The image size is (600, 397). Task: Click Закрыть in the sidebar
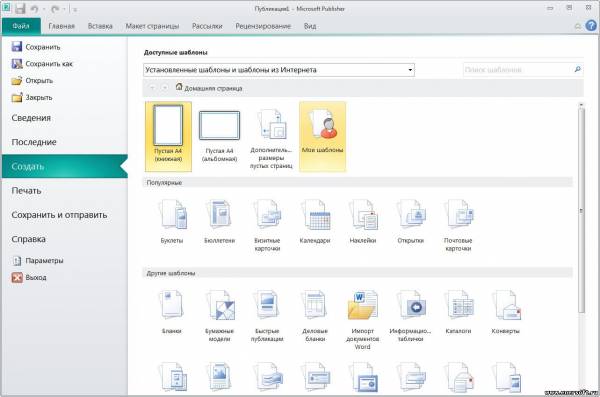(x=32, y=98)
